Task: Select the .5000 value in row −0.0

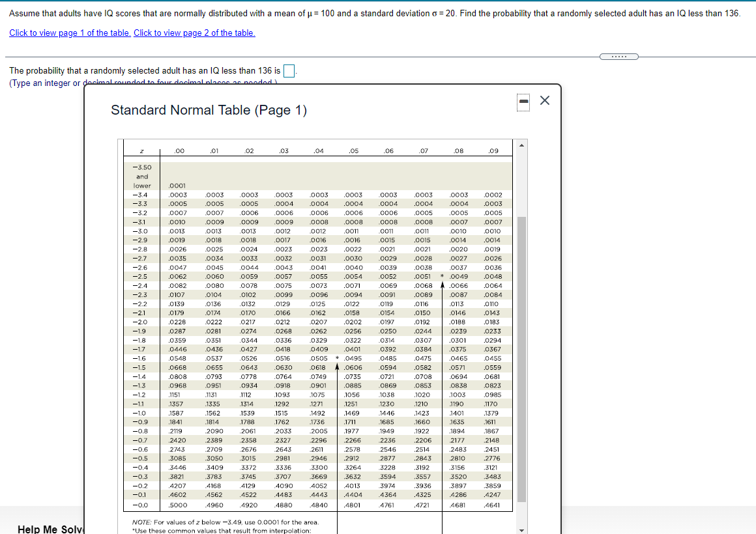Action: click(179, 505)
